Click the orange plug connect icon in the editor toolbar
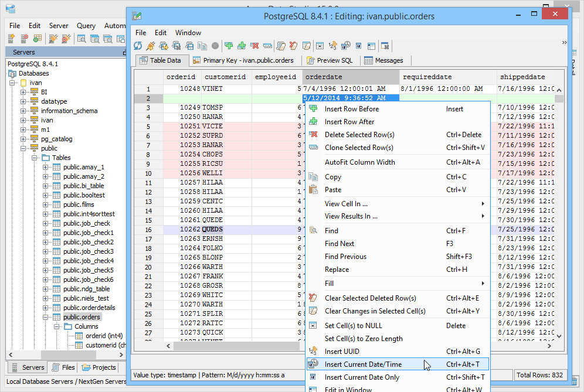This screenshot has width=584, height=392. click(x=151, y=46)
